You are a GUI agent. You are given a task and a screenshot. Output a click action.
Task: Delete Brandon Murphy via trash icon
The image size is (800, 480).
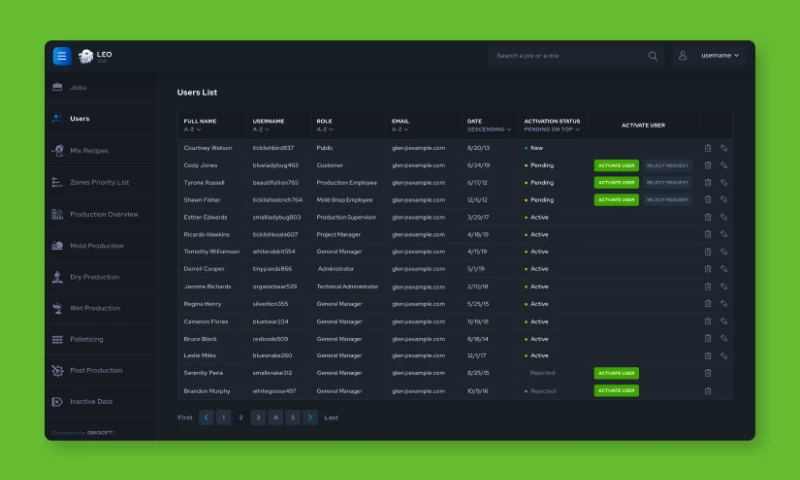pos(708,391)
